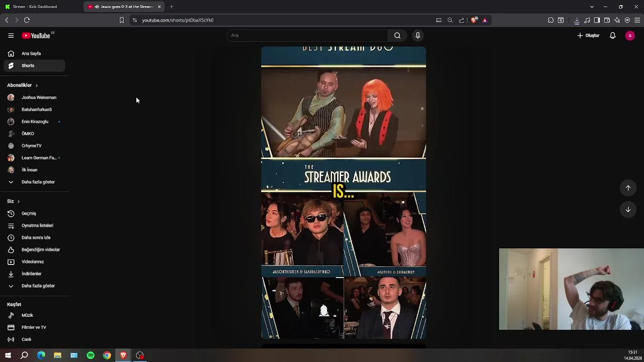
Task: Open Brave Rewards triangle icon
Action: tap(485, 20)
